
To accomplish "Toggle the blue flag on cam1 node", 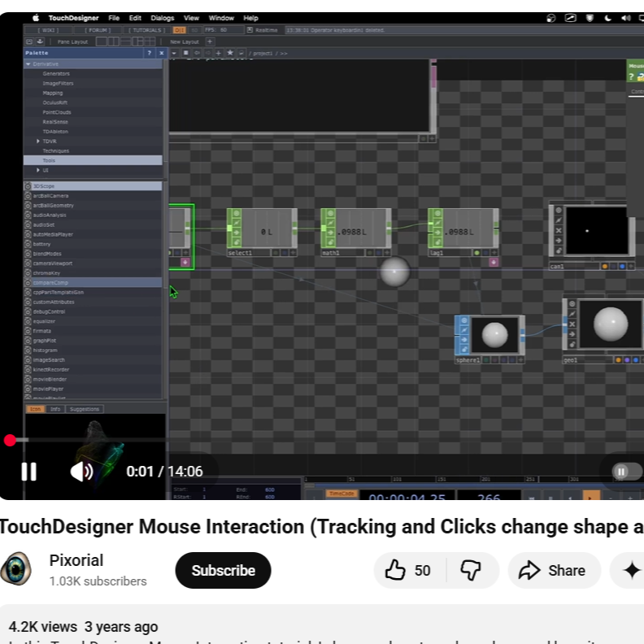I will tap(622, 267).
